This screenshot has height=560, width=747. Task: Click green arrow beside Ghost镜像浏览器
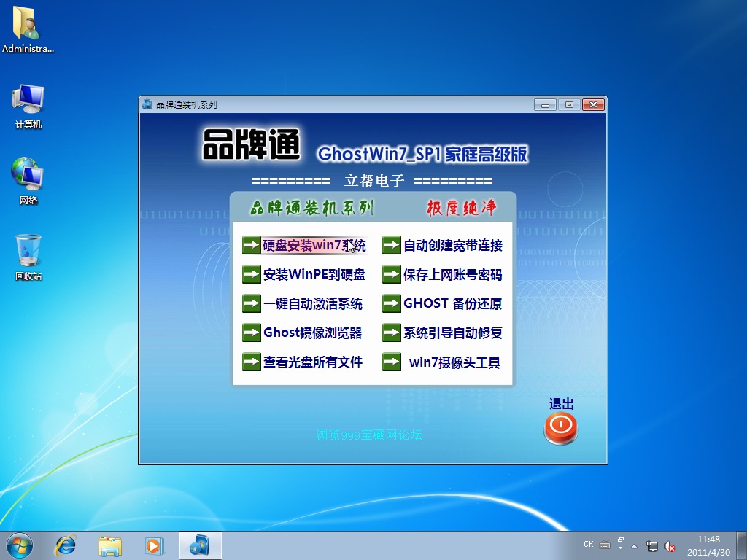(252, 332)
